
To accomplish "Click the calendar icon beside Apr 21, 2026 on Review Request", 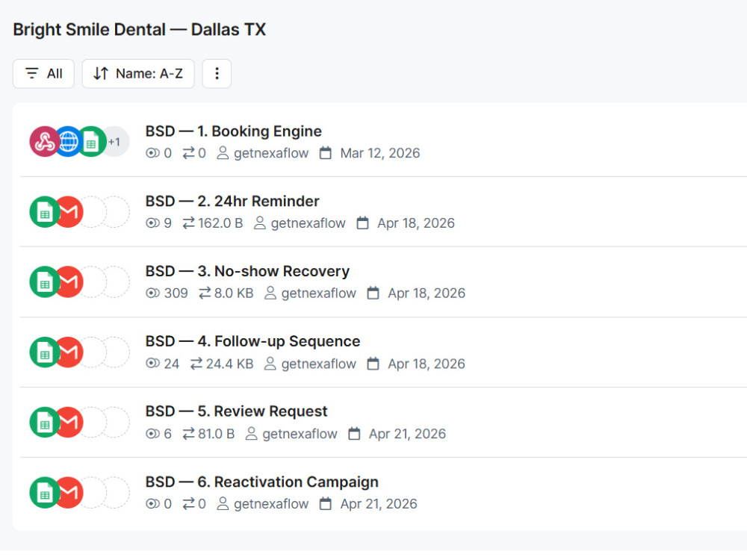I will coord(354,434).
